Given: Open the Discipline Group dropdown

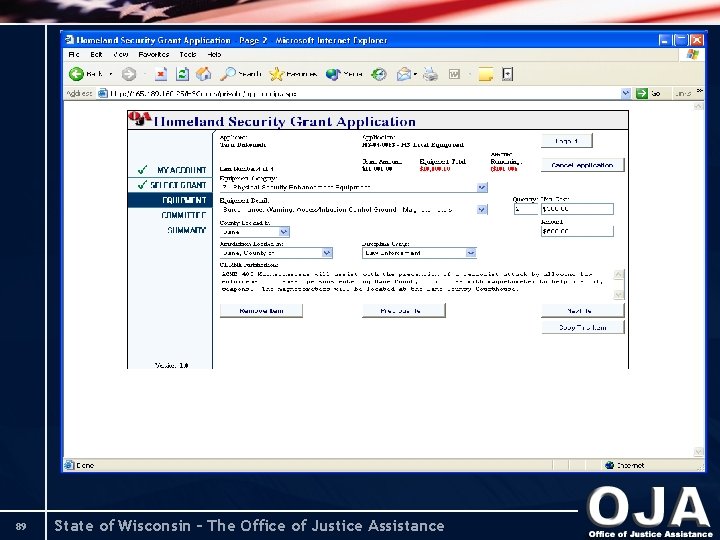Looking at the screenshot, I should [471, 253].
